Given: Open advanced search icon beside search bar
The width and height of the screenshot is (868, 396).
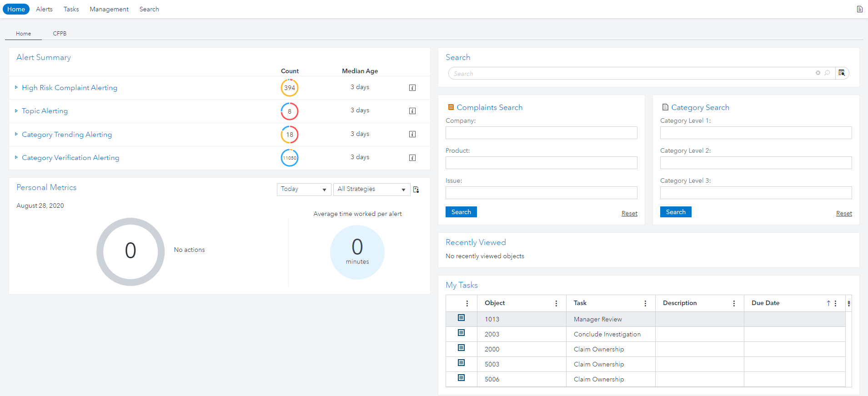Looking at the screenshot, I should [842, 73].
